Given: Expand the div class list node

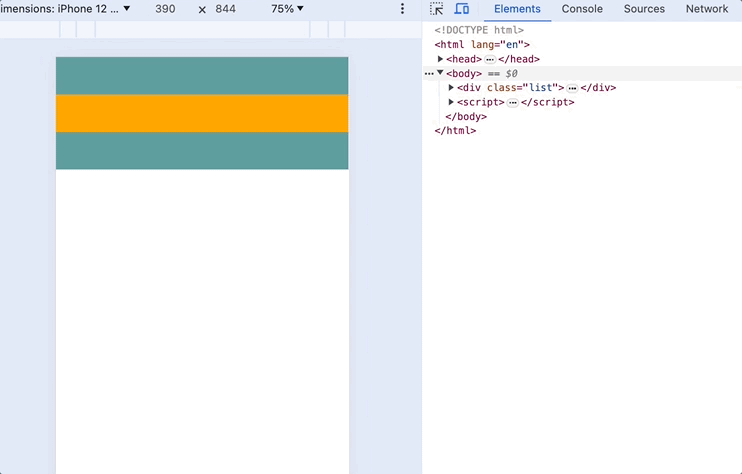Looking at the screenshot, I should pos(451,88).
